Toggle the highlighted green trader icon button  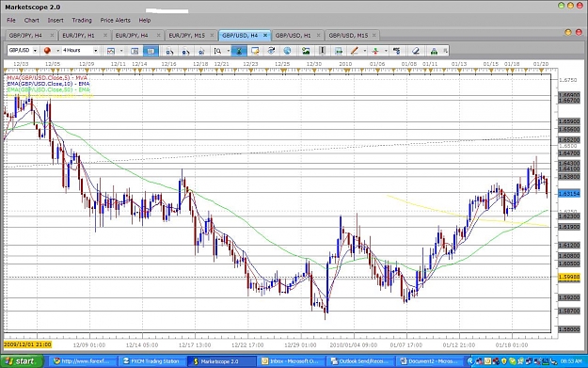[x=239, y=51]
